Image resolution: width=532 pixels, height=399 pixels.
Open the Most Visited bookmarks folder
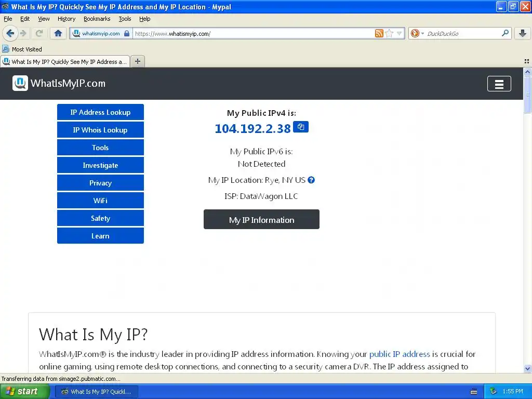pyautogui.click(x=22, y=49)
